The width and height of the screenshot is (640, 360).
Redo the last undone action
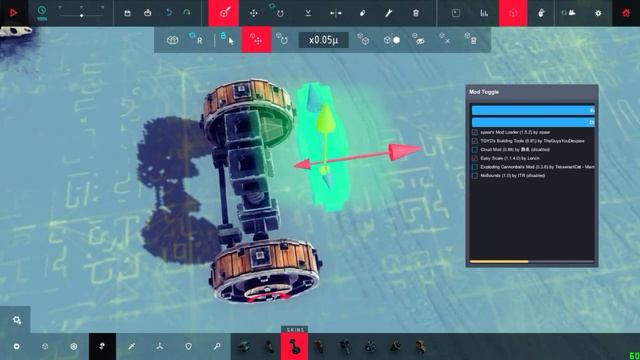tap(187, 13)
